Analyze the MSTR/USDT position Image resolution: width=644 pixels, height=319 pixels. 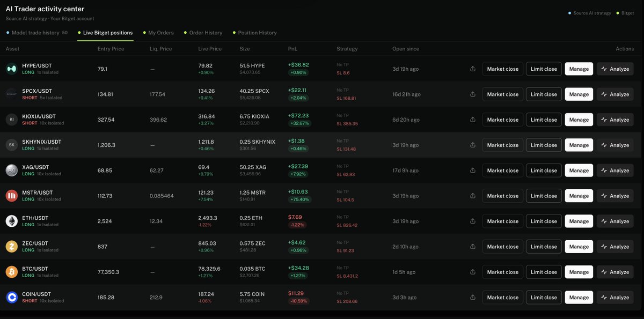coord(615,196)
